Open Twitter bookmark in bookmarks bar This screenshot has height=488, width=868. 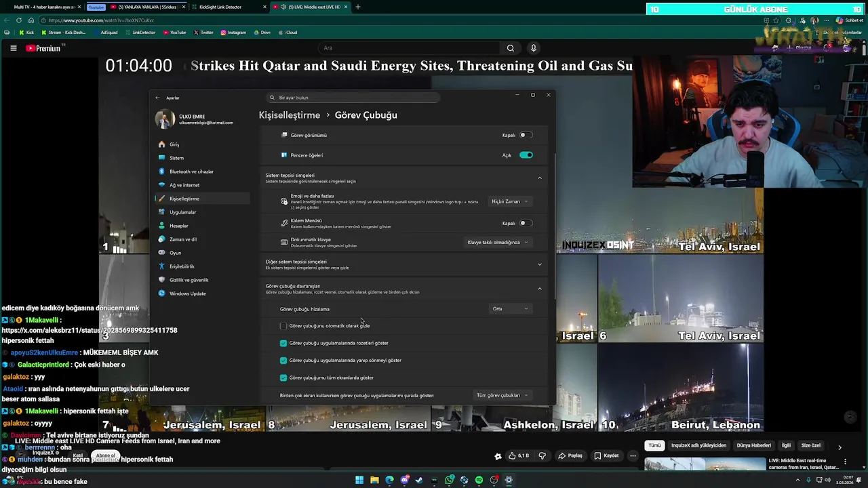(x=203, y=32)
